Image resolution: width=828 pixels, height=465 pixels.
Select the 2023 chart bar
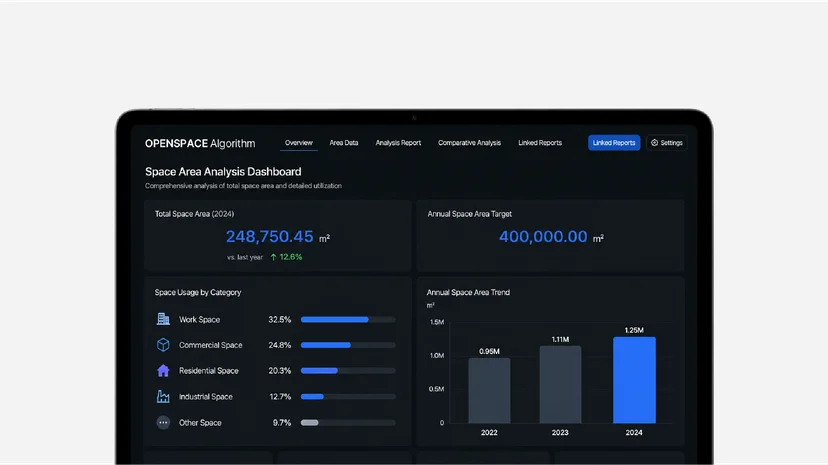pyautogui.click(x=560, y=384)
